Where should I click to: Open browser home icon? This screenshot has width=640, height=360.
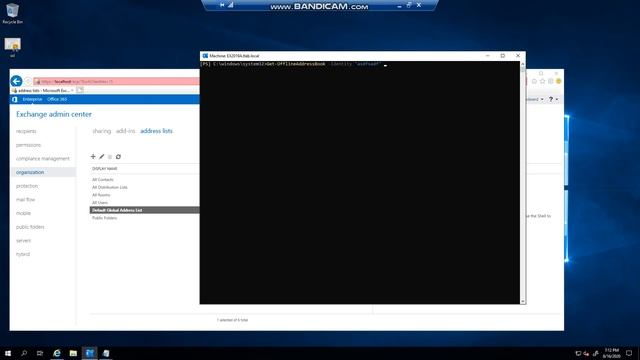[534, 81]
